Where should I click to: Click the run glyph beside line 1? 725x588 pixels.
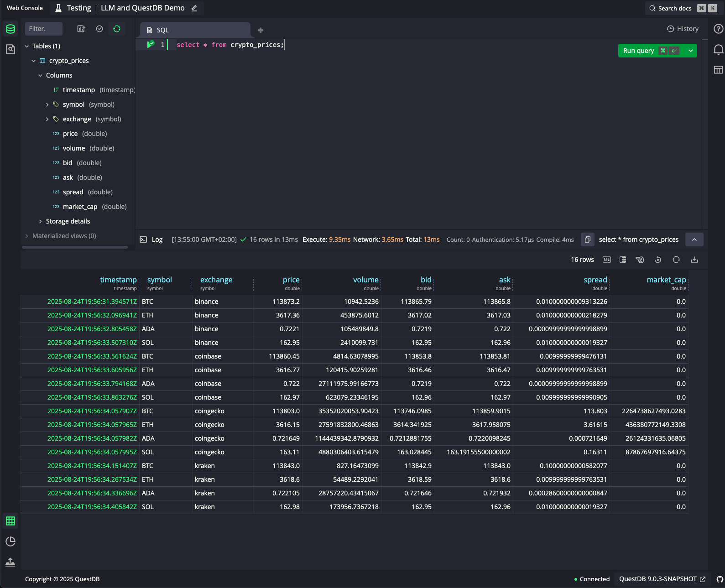pos(151,44)
